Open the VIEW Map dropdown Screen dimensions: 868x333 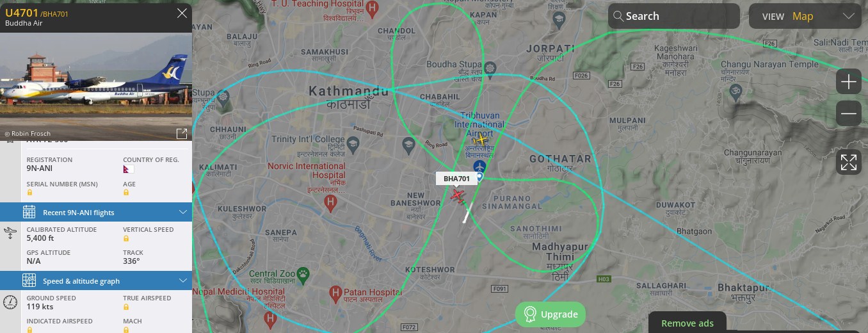click(x=808, y=16)
